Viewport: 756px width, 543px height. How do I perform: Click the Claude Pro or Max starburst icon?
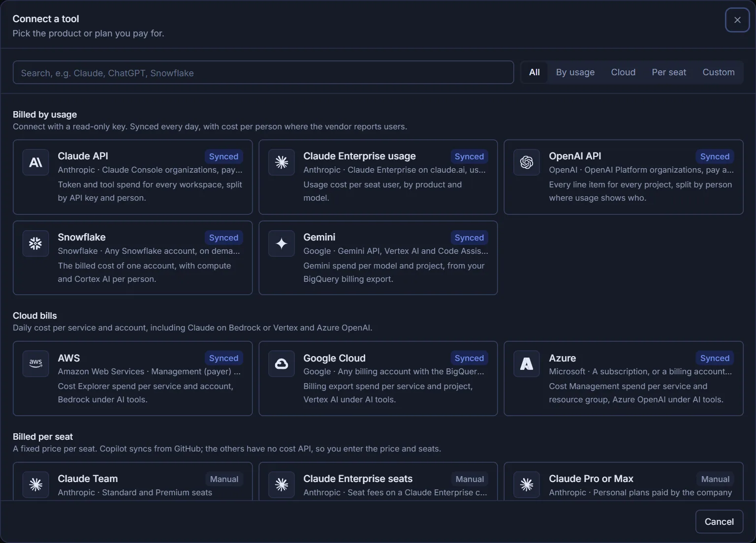pos(527,485)
